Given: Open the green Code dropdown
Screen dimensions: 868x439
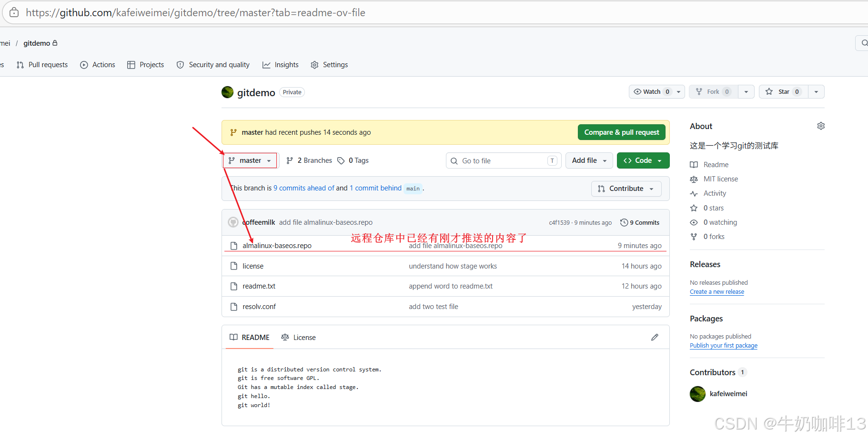Looking at the screenshot, I should point(643,160).
